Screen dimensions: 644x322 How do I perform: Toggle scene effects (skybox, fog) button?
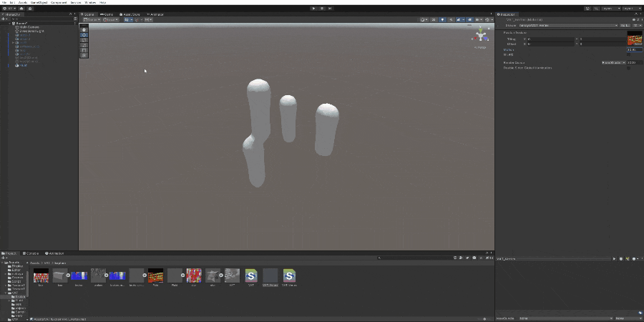[459, 19]
